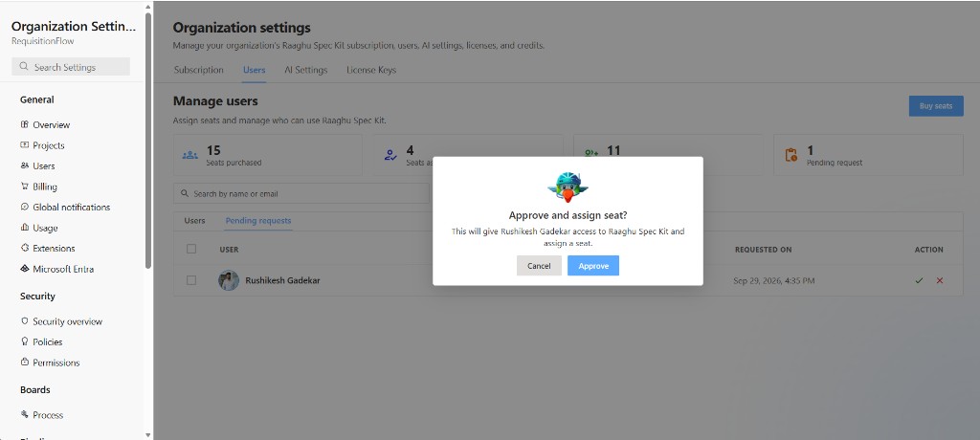The width and height of the screenshot is (980, 440).
Task: Click the Usage chart icon
Action: [x=24, y=228]
